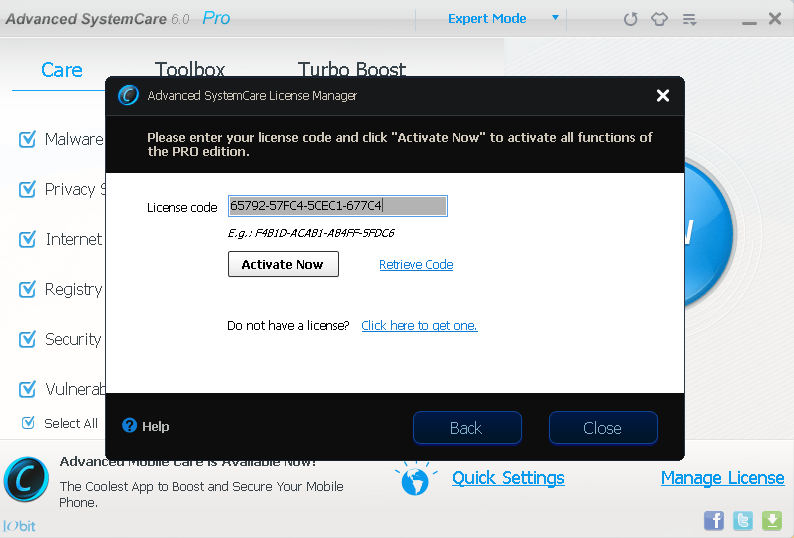Click the globe Quick Settings icon
The image size is (794, 538).
(x=416, y=479)
